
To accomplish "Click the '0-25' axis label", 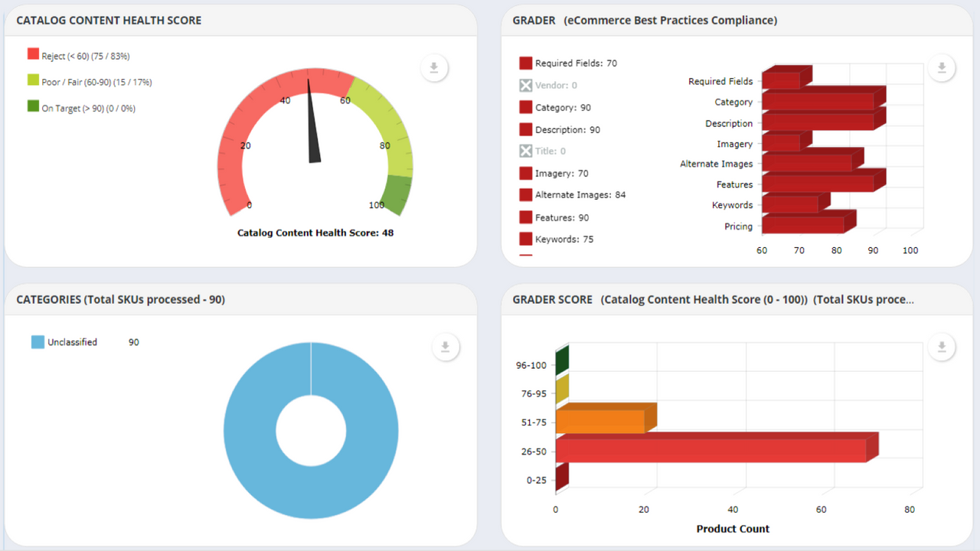I will [537, 481].
